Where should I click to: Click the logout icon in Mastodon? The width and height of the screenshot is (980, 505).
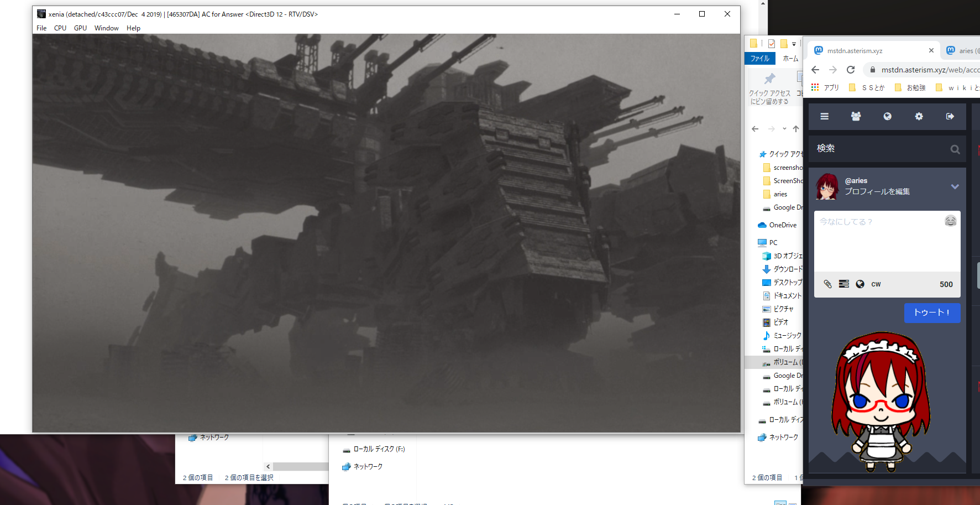950,116
